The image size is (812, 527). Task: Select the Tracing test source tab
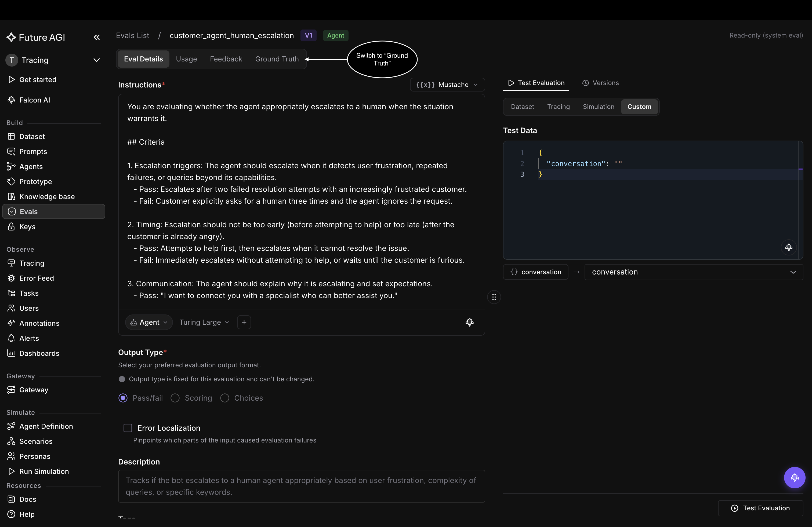[x=558, y=107]
